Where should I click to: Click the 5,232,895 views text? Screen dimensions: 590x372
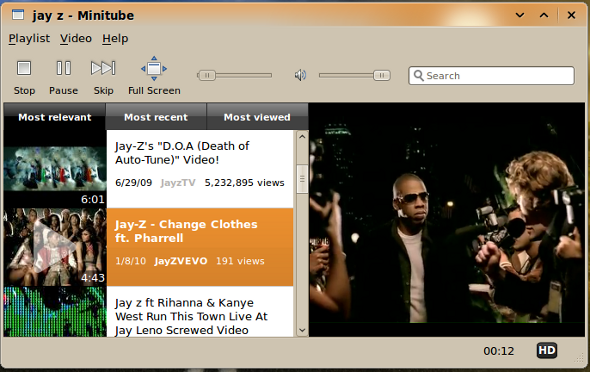(x=245, y=183)
